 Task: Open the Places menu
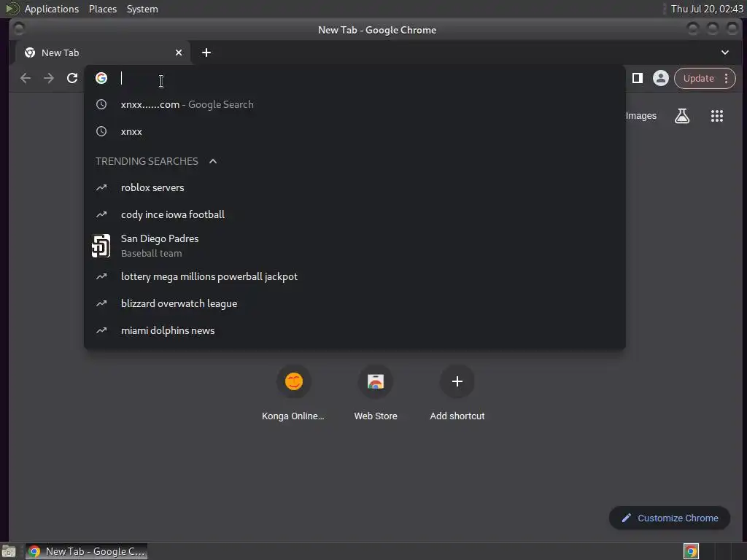(x=103, y=9)
